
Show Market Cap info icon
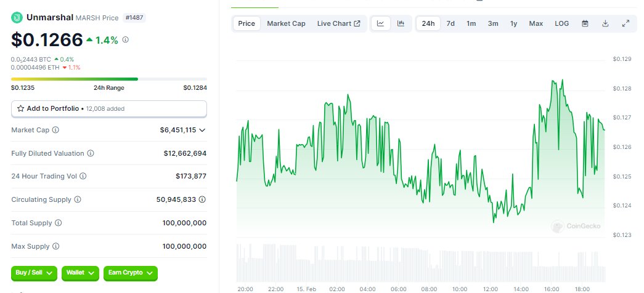(55, 130)
